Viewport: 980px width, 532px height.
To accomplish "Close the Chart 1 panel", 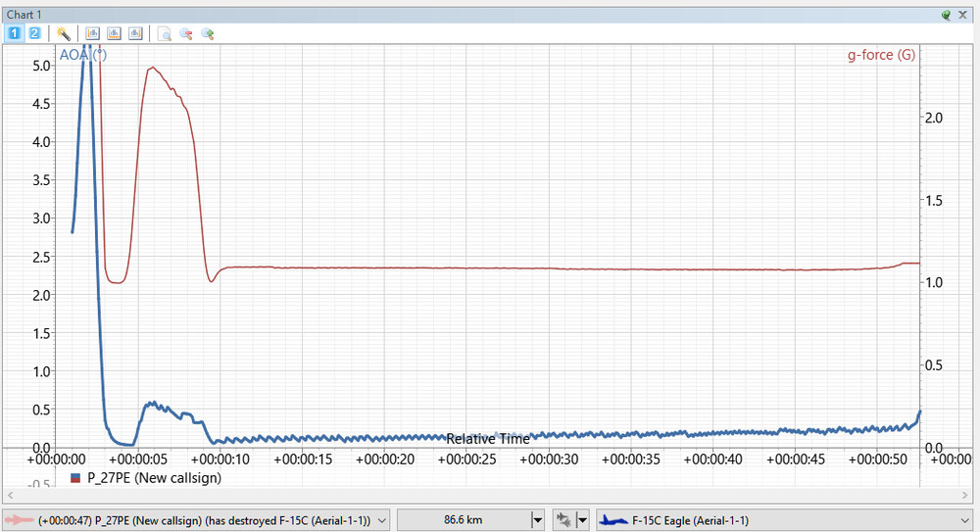I will coord(963,15).
